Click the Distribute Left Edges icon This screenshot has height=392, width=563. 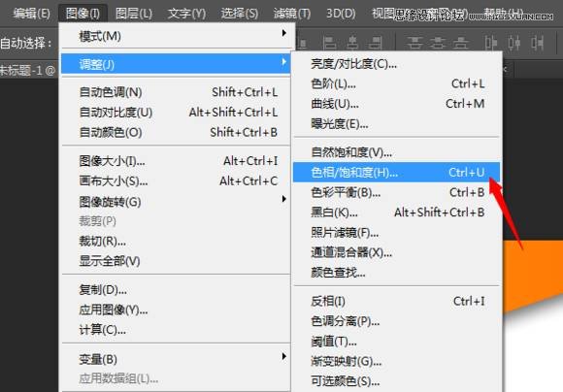(490, 43)
